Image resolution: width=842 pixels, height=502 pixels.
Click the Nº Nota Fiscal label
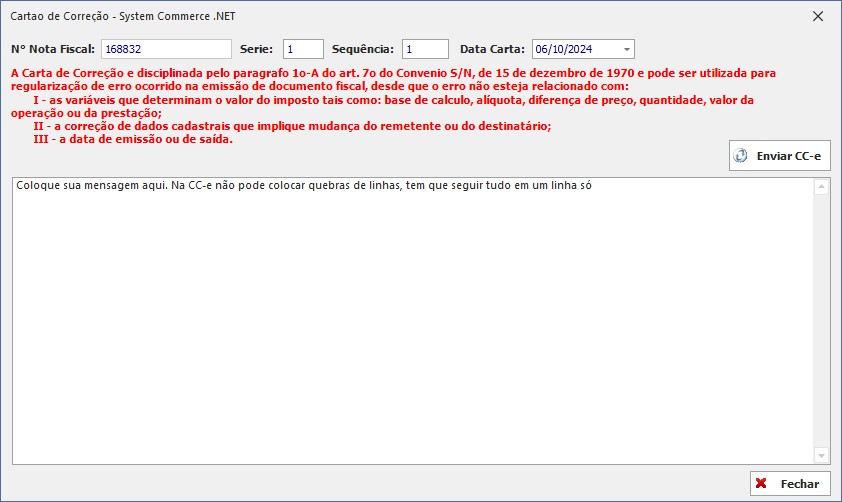click(53, 49)
